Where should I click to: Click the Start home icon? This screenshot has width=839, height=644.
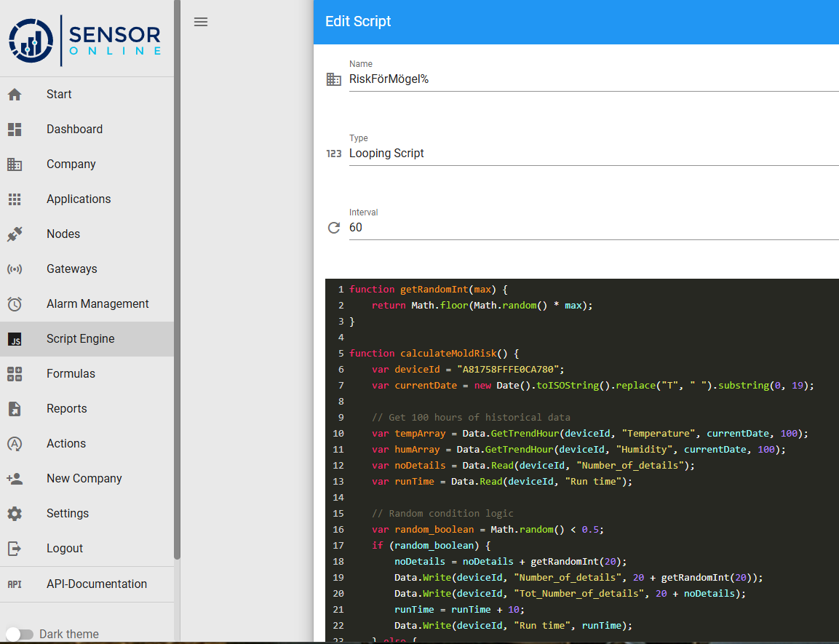[15, 95]
